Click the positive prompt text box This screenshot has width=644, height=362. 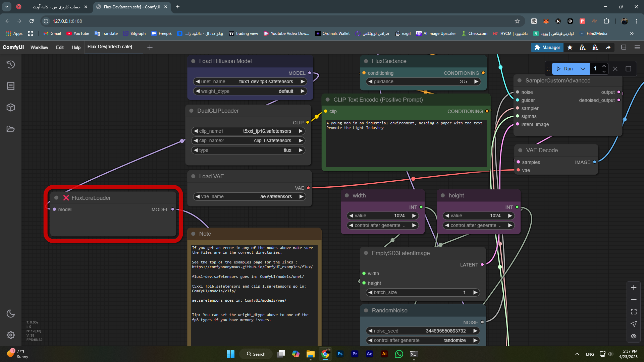(406, 143)
